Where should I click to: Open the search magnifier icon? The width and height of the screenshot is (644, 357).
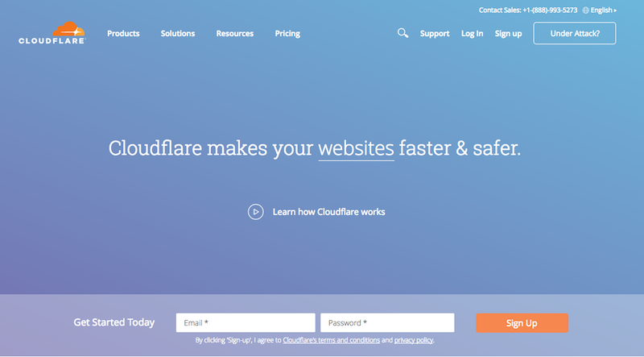click(403, 33)
